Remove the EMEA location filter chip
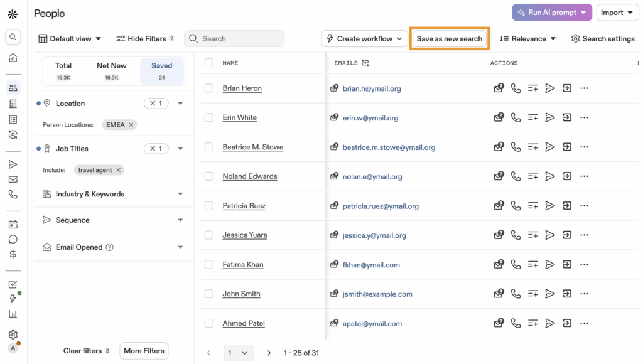Screen dimensions: 643x364 (x=131, y=125)
